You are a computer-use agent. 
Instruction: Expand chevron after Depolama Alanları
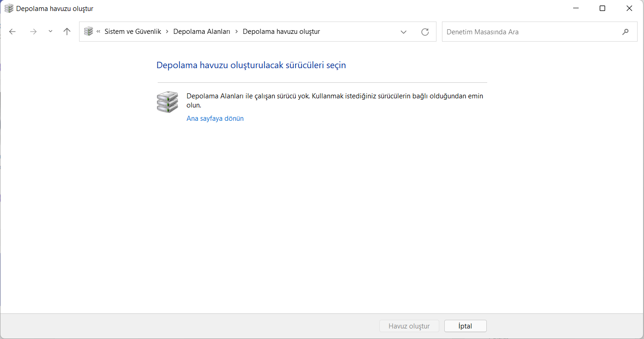pos(237,32)
